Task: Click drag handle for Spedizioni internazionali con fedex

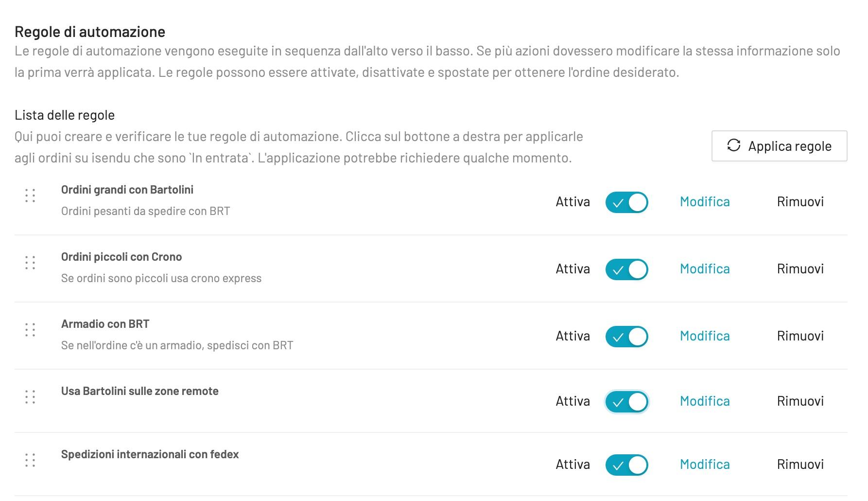Action: coord(30,460)
